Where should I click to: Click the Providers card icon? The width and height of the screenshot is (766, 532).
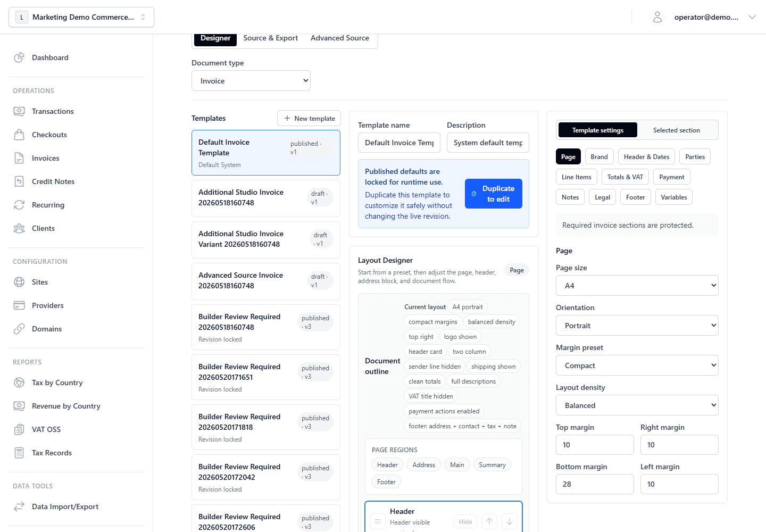pyautogui.click(x=19, y=305)
